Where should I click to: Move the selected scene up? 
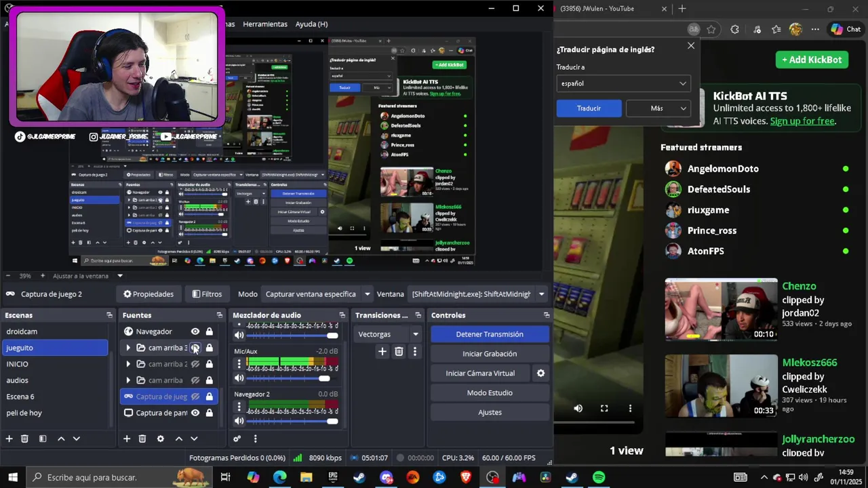pos(61,439)
